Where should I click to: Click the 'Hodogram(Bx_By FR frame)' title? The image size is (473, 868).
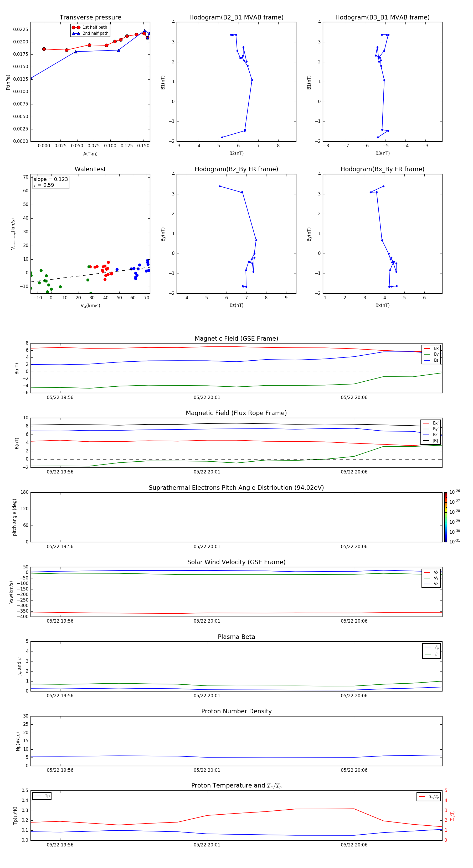coord(382,169)
